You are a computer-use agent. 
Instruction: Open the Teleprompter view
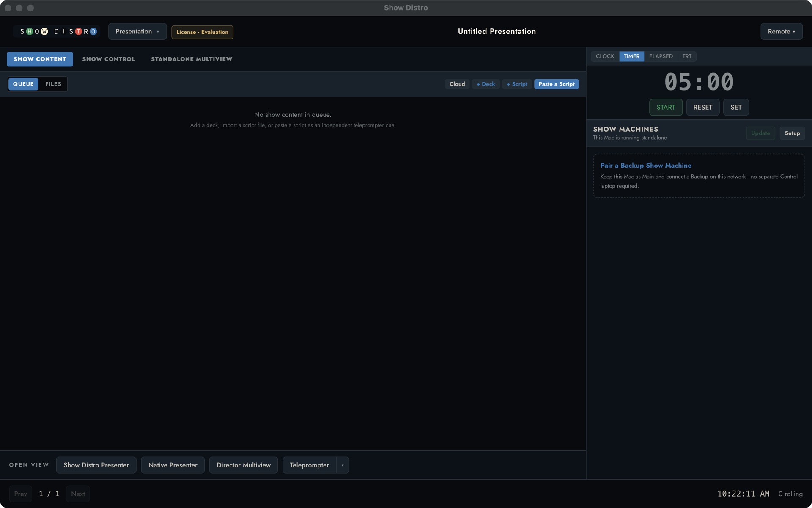coord(309,465)
